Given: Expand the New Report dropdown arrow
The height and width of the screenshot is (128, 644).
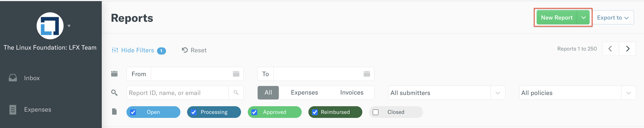Looking at the screenshot, I should point(583,18).
